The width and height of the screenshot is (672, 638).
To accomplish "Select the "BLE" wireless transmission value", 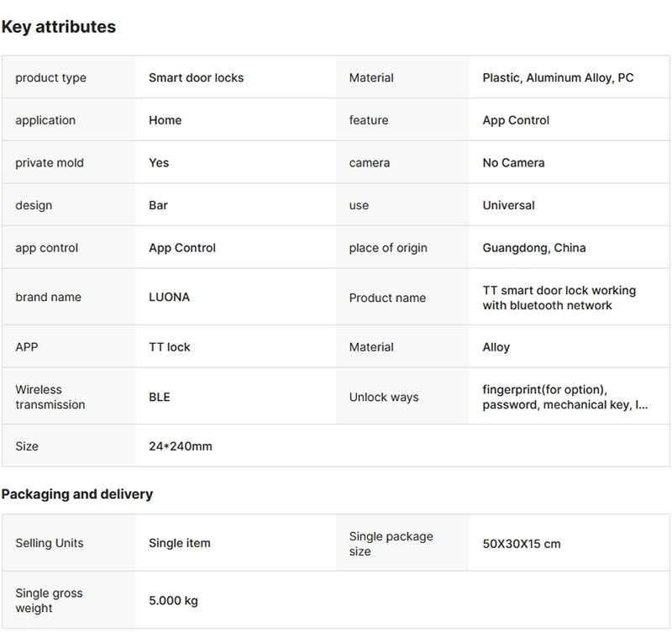I will click(159, 397).
